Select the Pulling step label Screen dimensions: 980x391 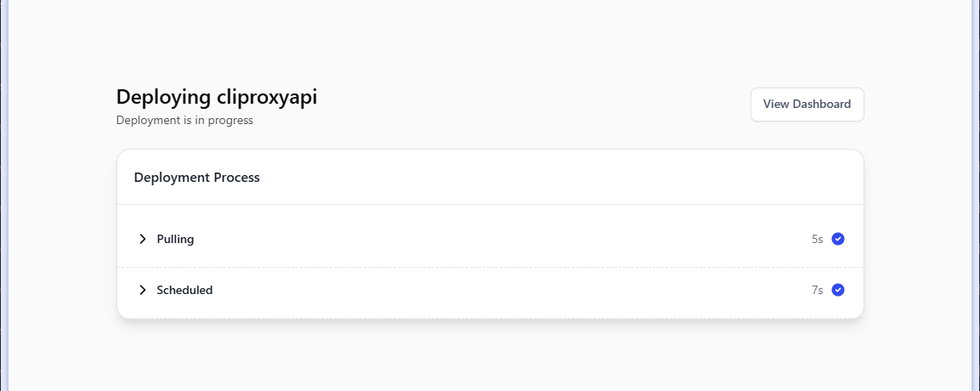pyautogui.click(x=175, y=239)
